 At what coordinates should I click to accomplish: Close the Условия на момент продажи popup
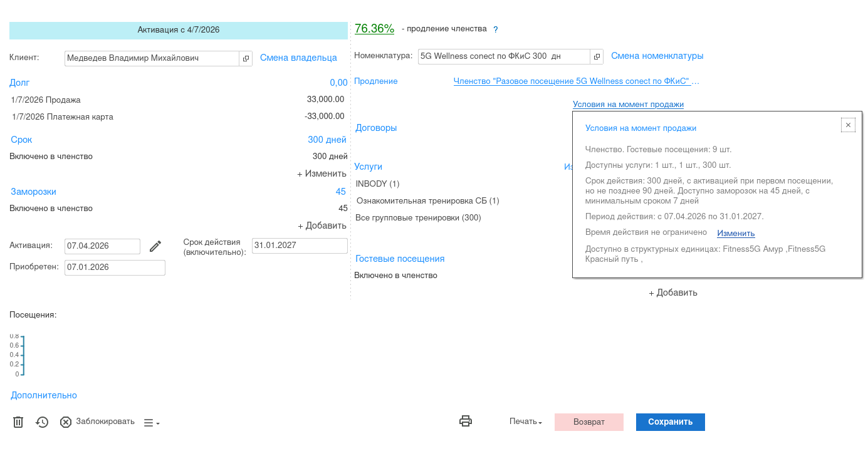848,125
